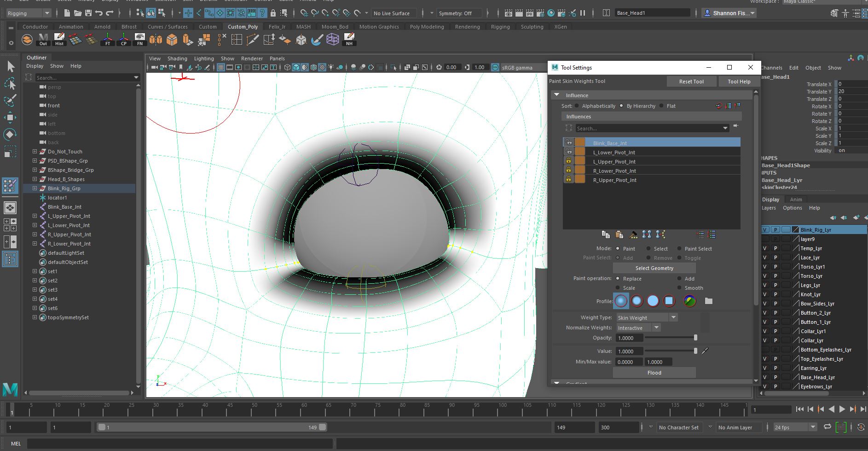Open the viewport Lighting menu
The image size is (868, 451).
pyautogui.click(x=204, y=59)
